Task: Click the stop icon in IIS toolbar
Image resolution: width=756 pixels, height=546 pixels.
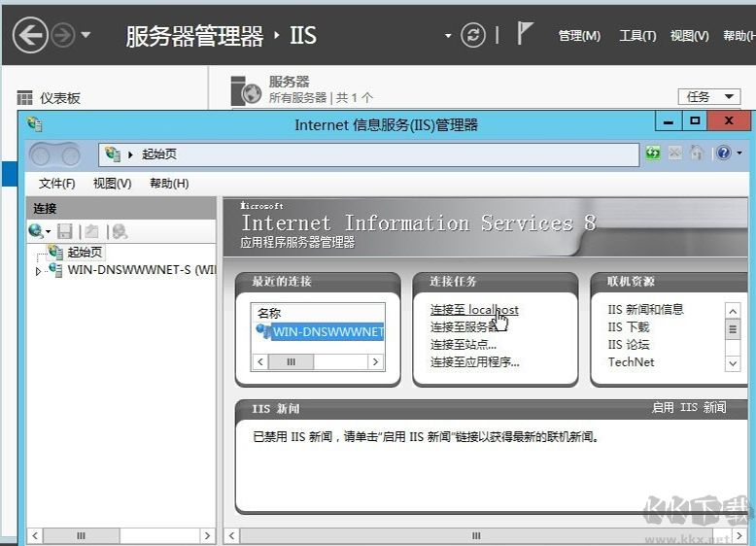Action: click(x=675, y=154)
